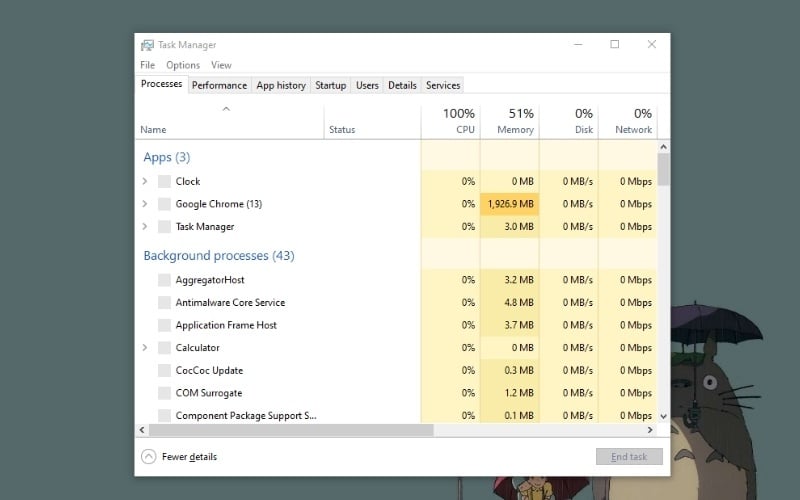
Task: Click the CocCoc Update process icon
Action: pyautogui.click(x=164, y=370)
